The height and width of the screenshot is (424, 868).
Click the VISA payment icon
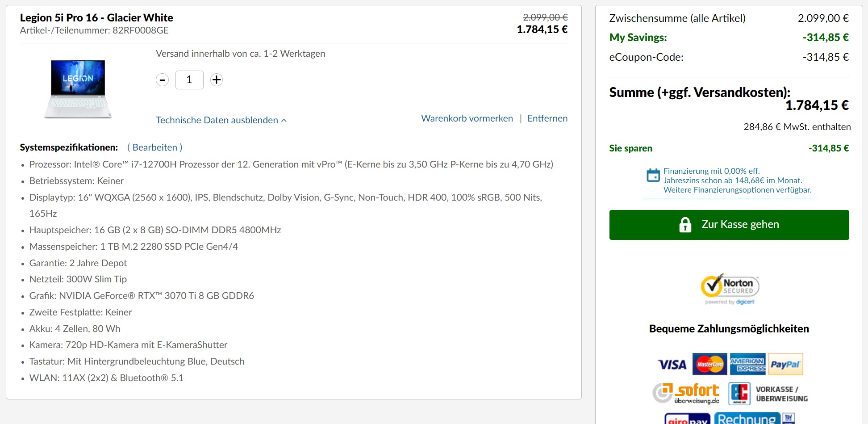point(672,365)
